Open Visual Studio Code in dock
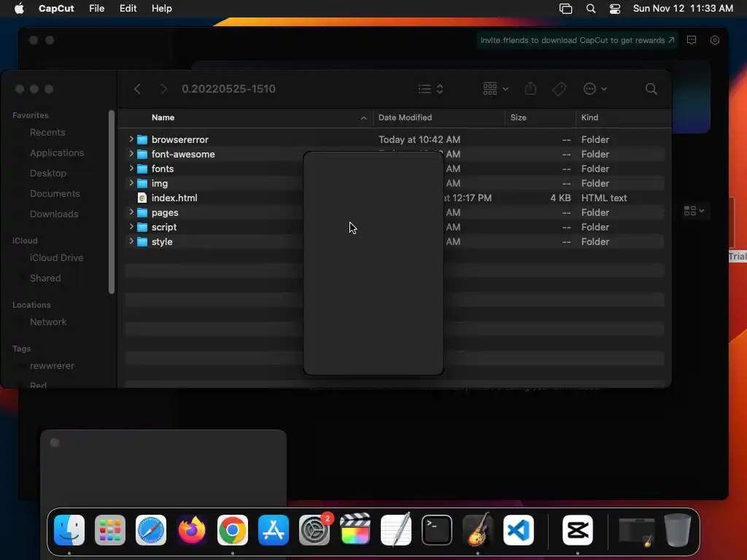Screen dimensions: 747x560 (x=519, y=530)
